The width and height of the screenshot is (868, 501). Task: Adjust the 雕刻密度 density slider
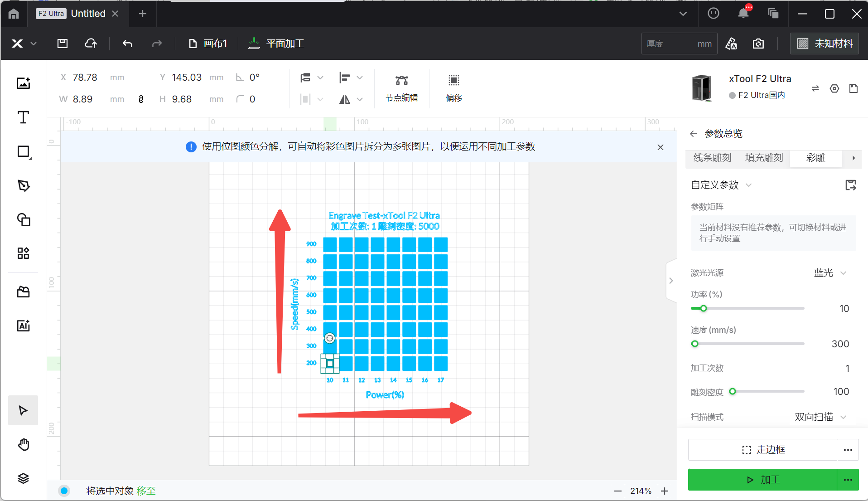click(733, 391)
